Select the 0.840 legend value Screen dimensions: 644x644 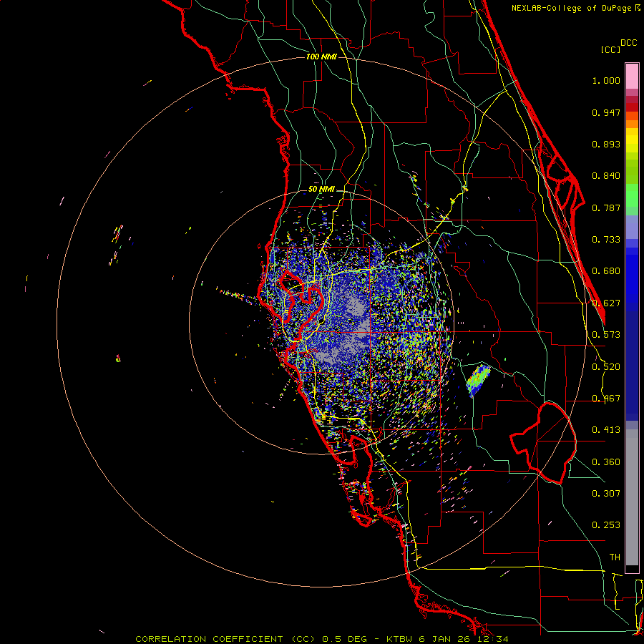click(x=606, y=176)
